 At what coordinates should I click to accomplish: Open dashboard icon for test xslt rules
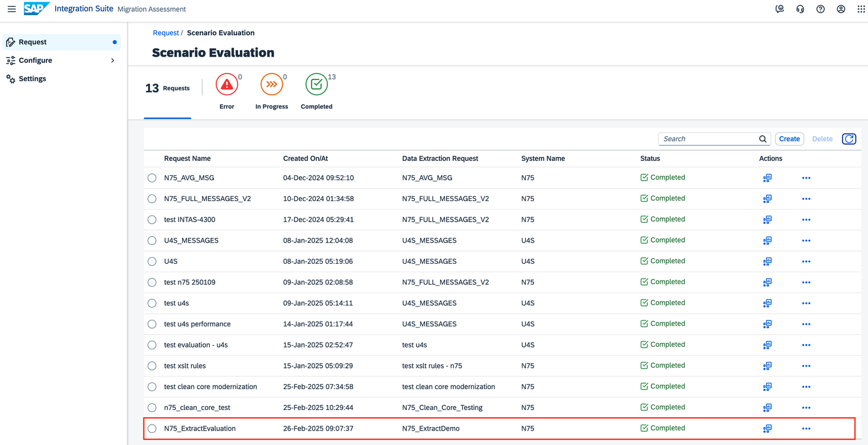click(x=767, y=366)
